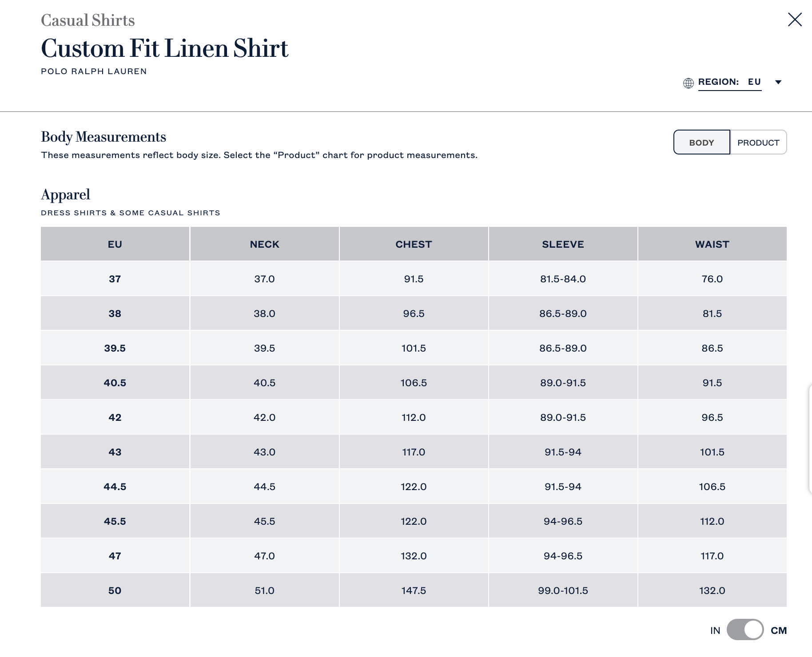Select the Body measurements tab
Viewport: 812px width, 657px height.
tap(701, 142)
